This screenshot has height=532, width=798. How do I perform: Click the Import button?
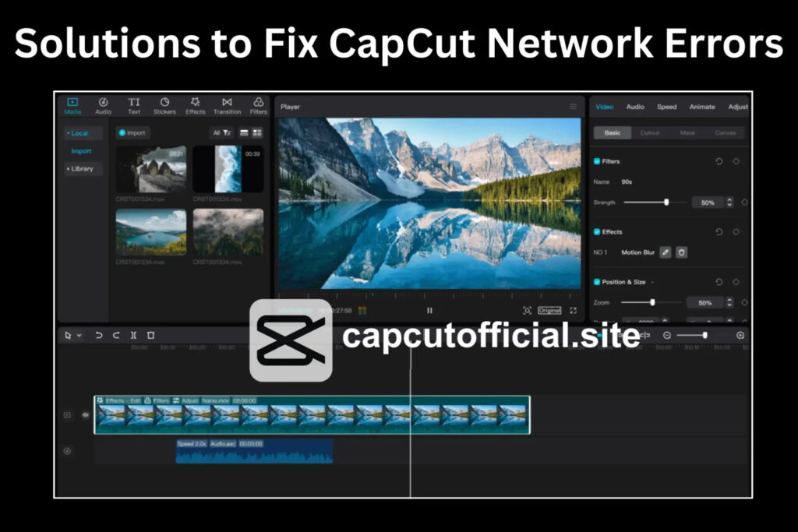click(132, 132)
